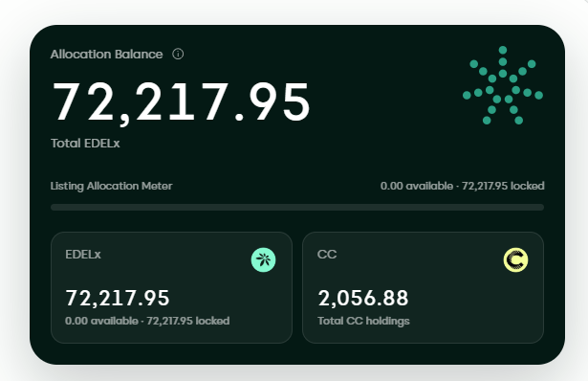The height and width of the screenshot is (381, 588).
Task: Click the info icon beside Allocation Balance
Action: click(x=178, y=54)
